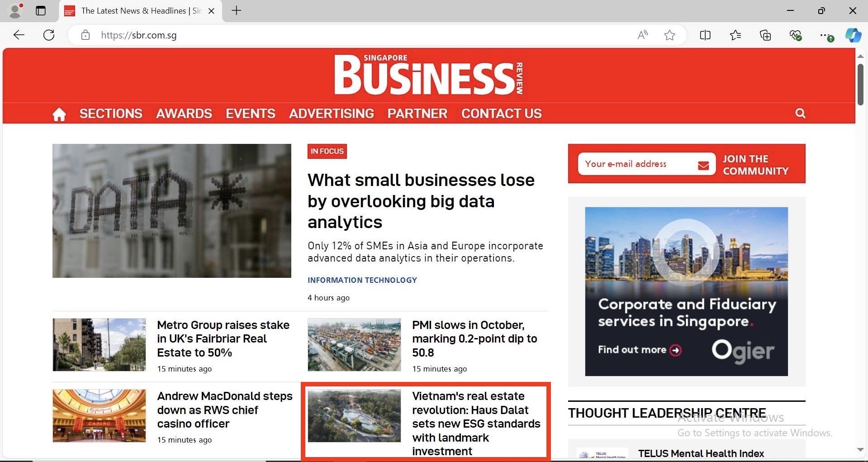Open a new browser tab

[x=237, y=11]
